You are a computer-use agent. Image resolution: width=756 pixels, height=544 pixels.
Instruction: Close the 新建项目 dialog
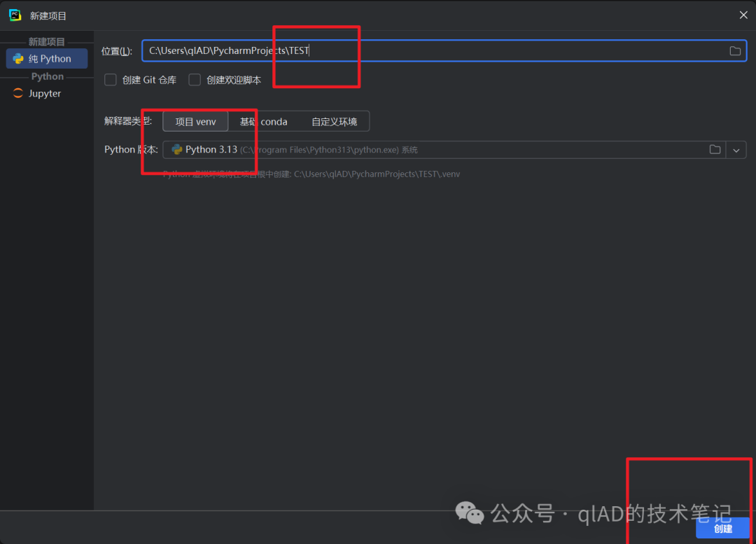click(x=743, y=15)
